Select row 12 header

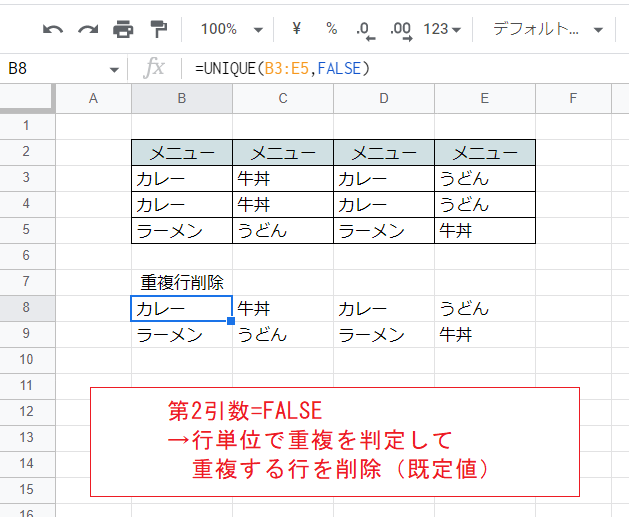[26, 412]
